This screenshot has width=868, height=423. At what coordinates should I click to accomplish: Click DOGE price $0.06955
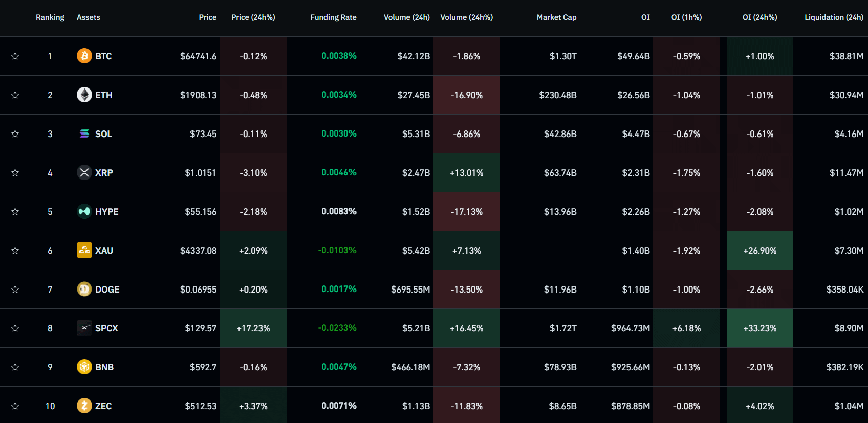click(199, 290)
